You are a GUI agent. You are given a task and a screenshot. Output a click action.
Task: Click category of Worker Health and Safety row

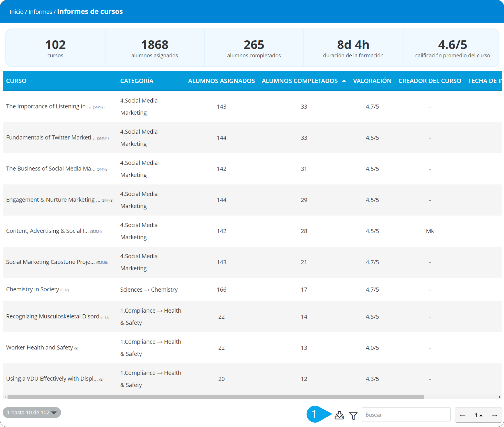[x=151, y=348]
